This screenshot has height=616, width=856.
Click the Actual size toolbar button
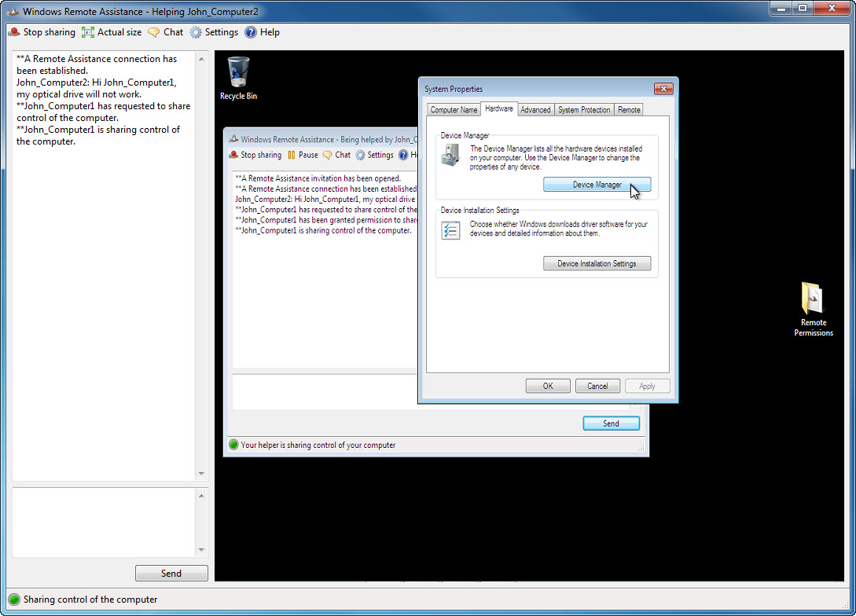tap(112, 32)
